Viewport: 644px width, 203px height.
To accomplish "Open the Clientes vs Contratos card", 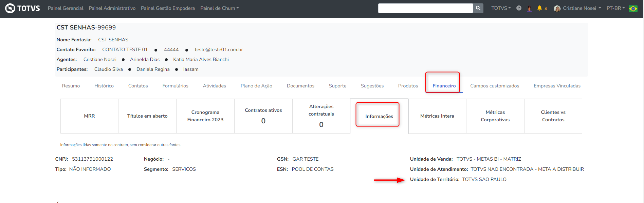I will coord(553,116).
